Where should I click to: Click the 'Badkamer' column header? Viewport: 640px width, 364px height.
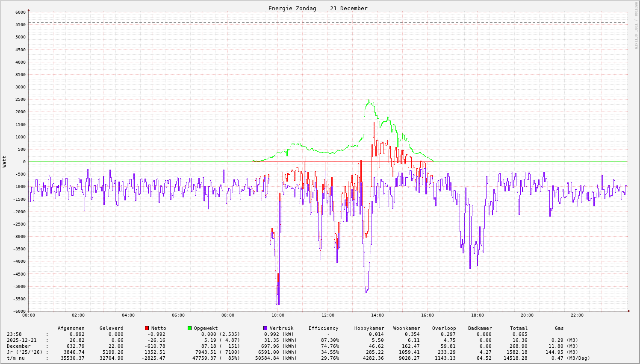pos(480,328)
